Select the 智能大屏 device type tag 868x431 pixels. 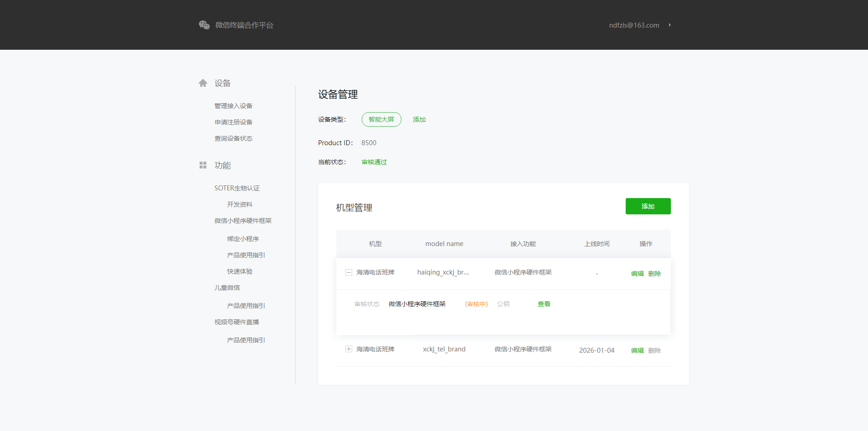[382, 119]
